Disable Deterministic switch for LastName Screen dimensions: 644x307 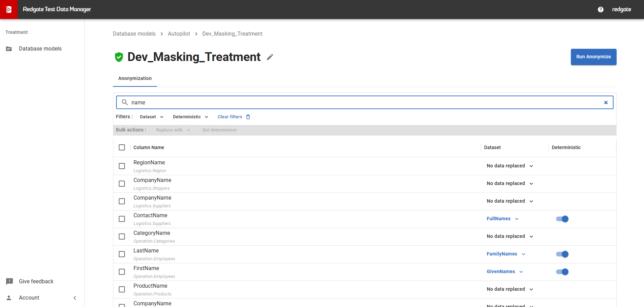(x=562, y=254)
